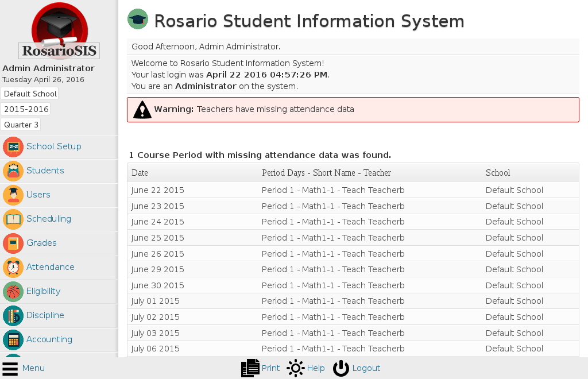Click the Rosario Student Information System title
588x379 pixels.
310,21
